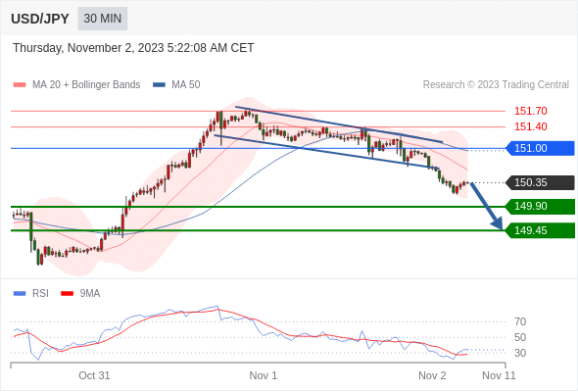Toggle the MA 20 + Bollinger Bands legend
The height and width of the screenshot is (392, 578).
76,85
